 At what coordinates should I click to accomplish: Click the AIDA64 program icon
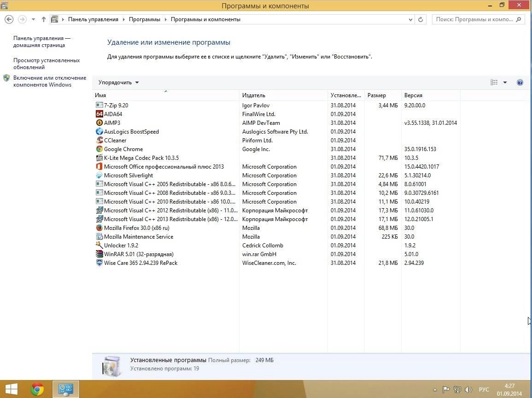click(99, 114)
